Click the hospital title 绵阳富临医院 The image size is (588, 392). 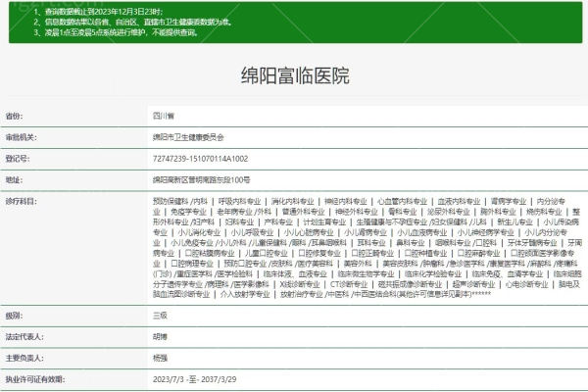[295, 75]
